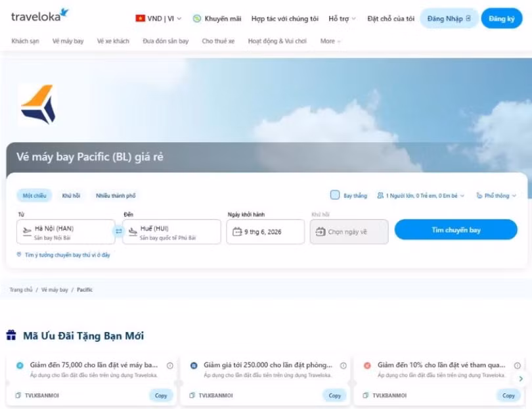Click heading Vé máy bay Pacific (BL) giá rẻ
Image resolution: width=532 pixels, height=409 pixels.
point(90,157)
